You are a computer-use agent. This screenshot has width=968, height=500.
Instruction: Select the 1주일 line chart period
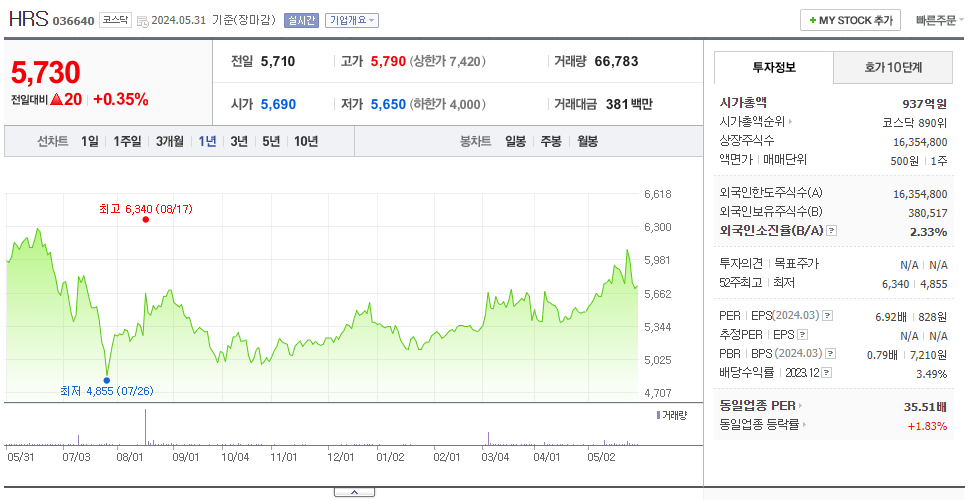tap(127, 141)
